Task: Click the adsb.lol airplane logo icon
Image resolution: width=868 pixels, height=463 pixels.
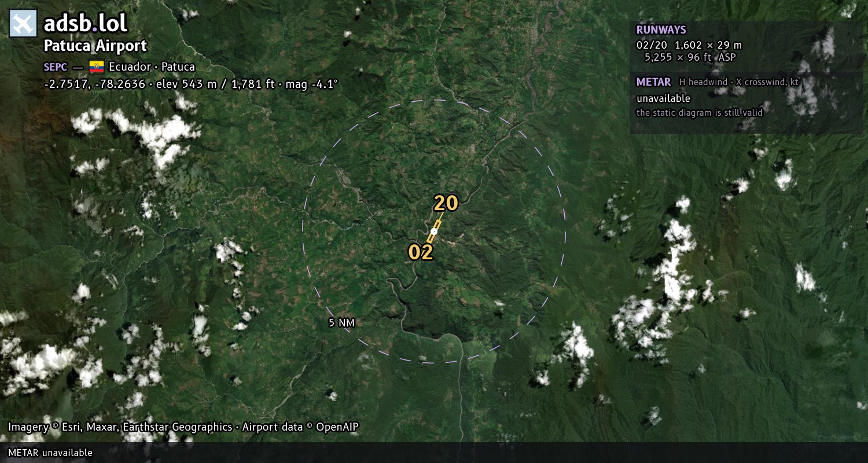Action: pyautogui.click(x=23, y=24)
